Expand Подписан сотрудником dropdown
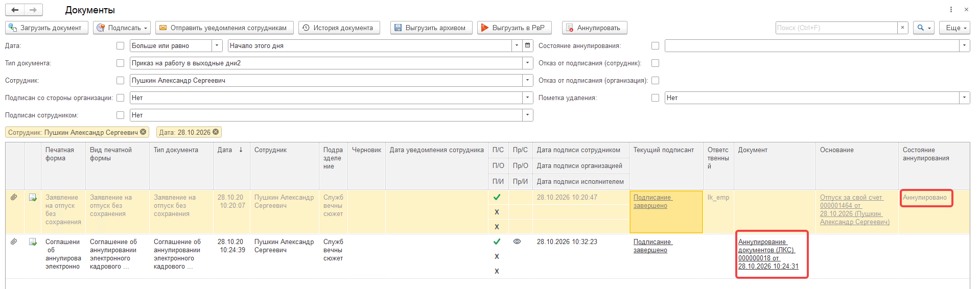 (x=528, y=115)
